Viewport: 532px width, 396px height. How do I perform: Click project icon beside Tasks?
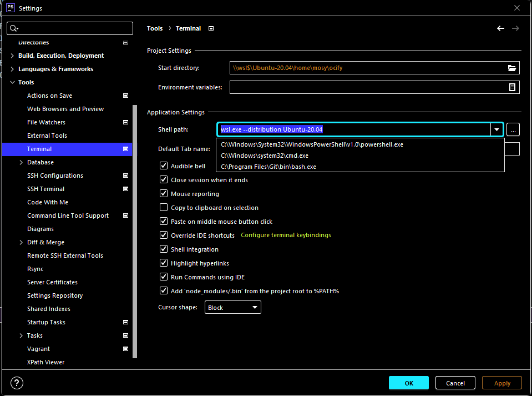(125, 335)
